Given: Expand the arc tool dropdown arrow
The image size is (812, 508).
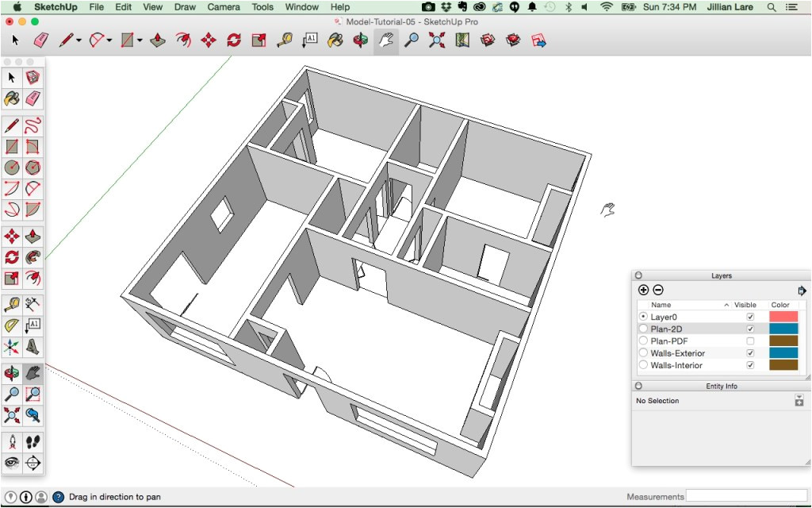Looking at the screenshot, I should coord(109,40).
